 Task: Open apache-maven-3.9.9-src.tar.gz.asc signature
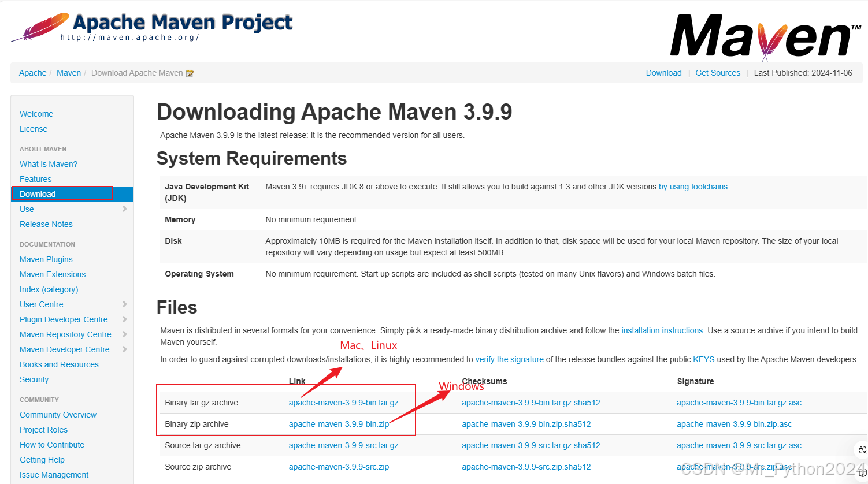(739, 445)
